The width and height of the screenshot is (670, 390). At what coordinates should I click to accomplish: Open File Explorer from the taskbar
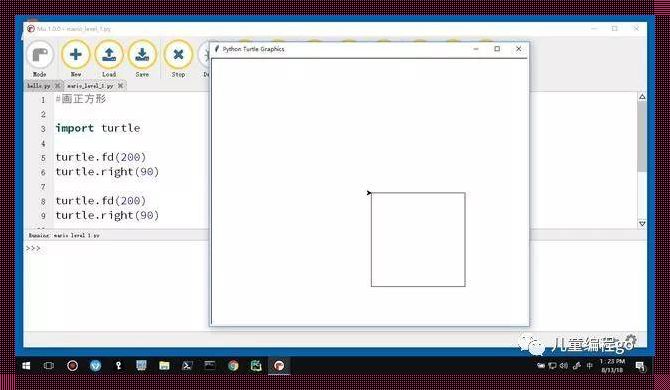click(x=164, y=366)
